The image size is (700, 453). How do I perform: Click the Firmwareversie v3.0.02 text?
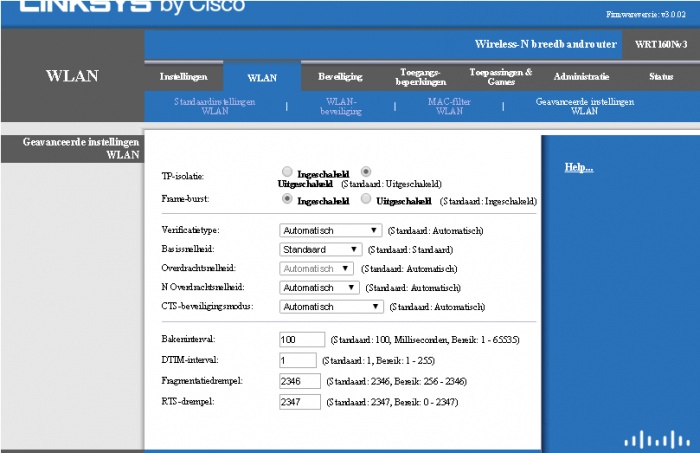(646, 14)
